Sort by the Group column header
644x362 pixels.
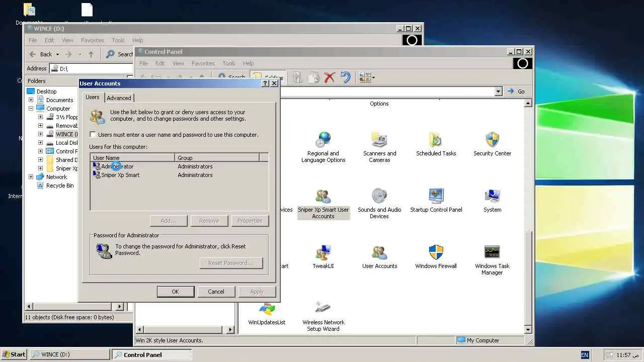[217, 158]
